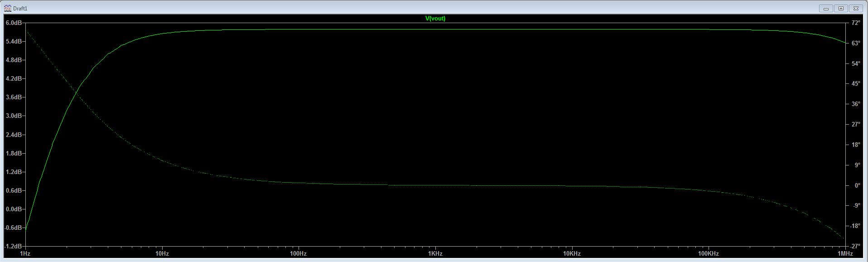Screen dimensions: 868x262
Task: Click the 3.0dB magnitude axis label
Action: 14,116
